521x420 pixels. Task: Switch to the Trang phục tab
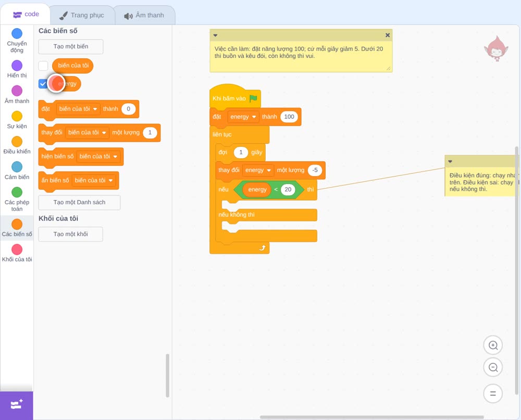pos(82,15)
